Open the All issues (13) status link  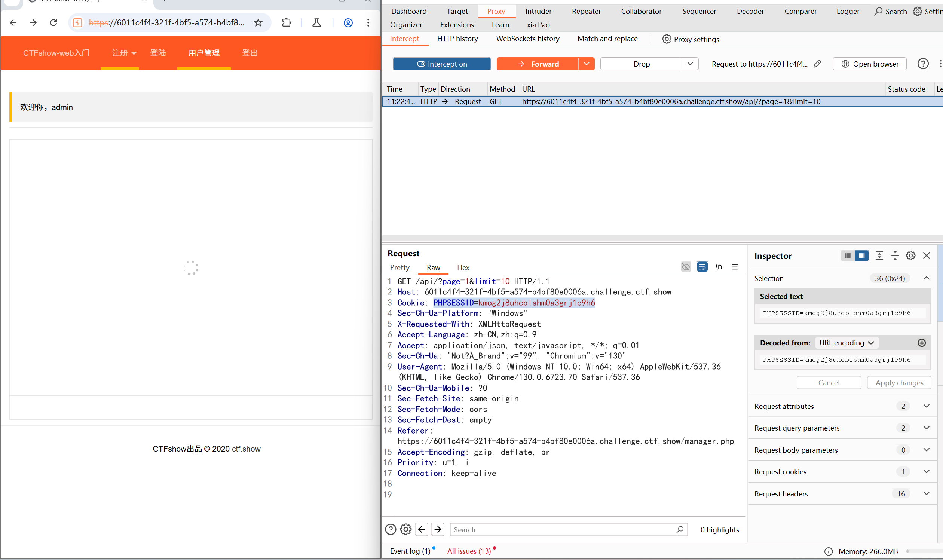tap(469, 551)
